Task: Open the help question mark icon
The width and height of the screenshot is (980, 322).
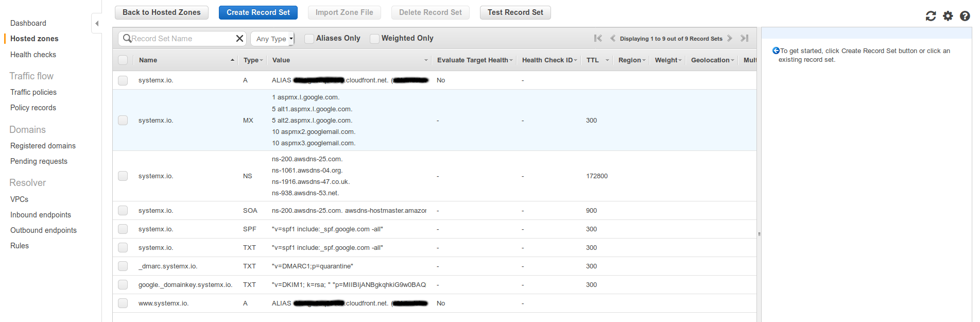Action: [x=965, y=16]
